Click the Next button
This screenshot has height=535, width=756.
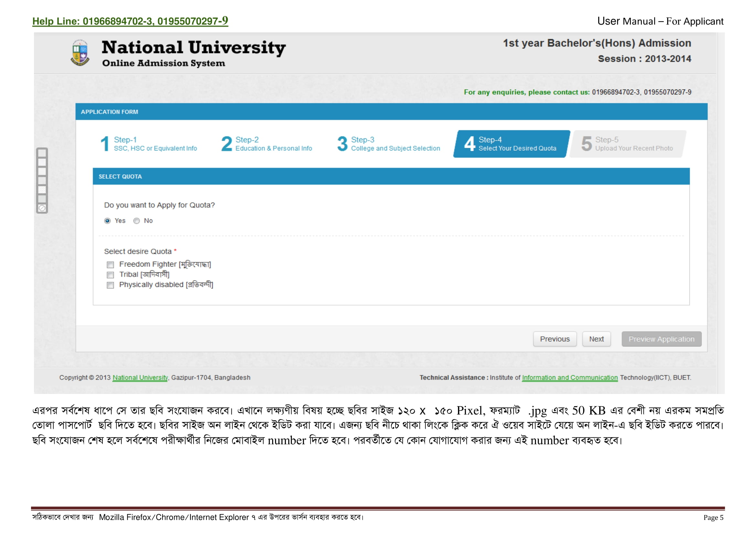pos(596,339)
